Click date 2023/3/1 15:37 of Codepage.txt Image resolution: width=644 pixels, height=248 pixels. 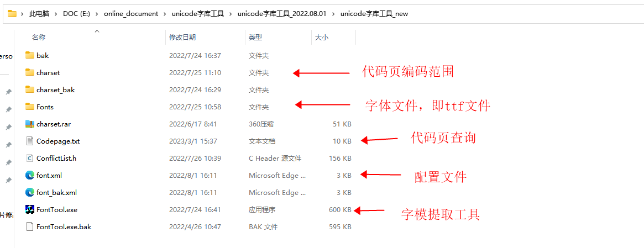(x=193, y=141)
